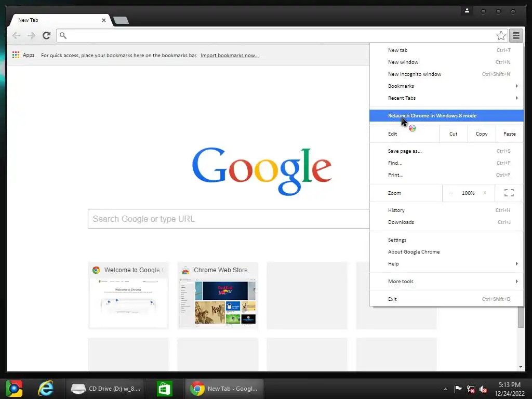Open Action Center flag icon
532x399 pixels.
coord(458,389)
